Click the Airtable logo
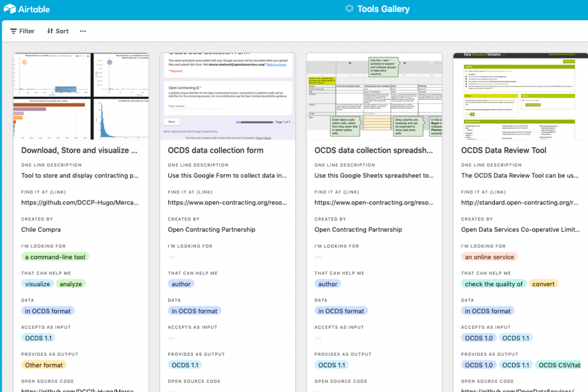Screen dimensions: 588x392 point(26,9)
